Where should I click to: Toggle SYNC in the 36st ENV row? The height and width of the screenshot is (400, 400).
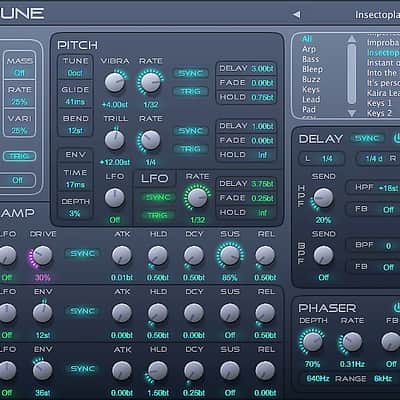click(x=83, y=369)
